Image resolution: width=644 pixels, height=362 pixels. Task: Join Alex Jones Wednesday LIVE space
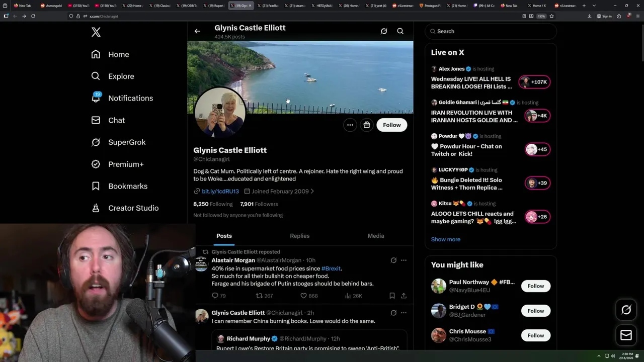click(x=471, y=83)
